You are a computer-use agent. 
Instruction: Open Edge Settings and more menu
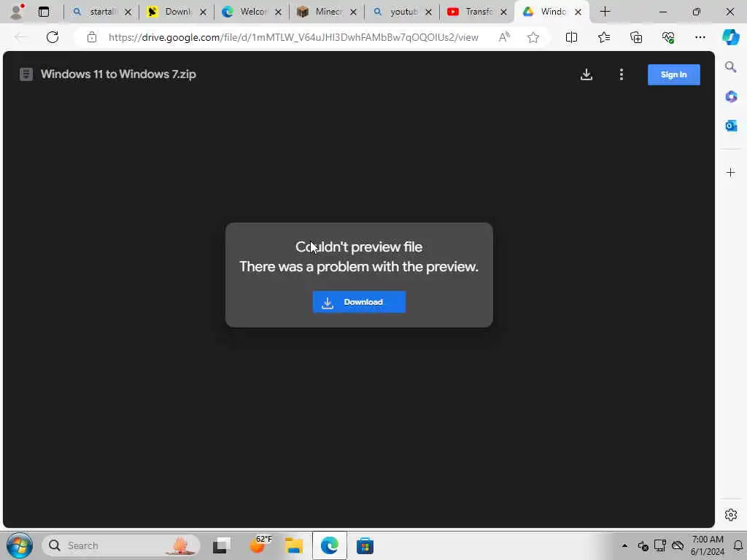(x=700, y=37)
